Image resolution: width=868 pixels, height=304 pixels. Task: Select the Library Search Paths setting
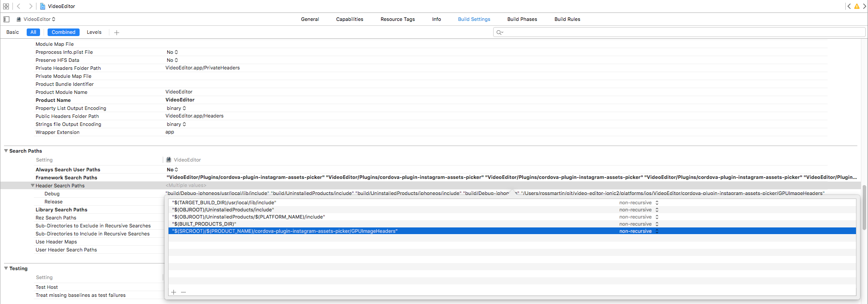(61, 210)
